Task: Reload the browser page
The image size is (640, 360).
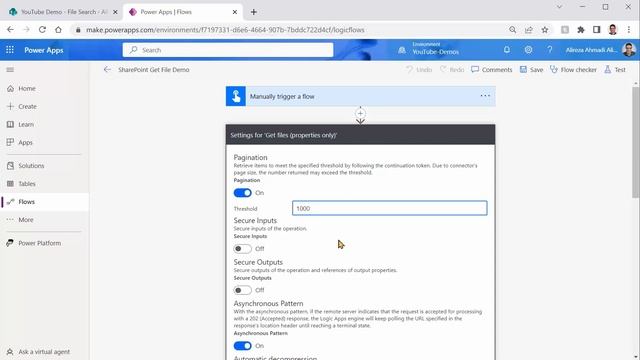Action: pyautogui.click(x=42, y=30)
